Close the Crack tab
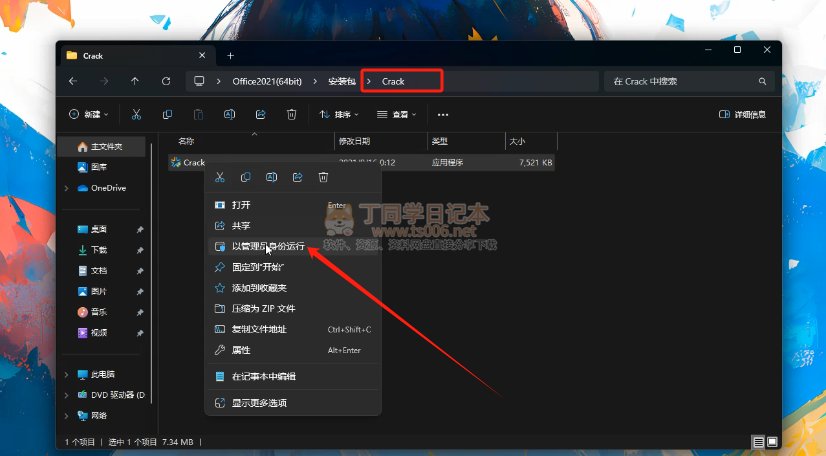The height and width of the screenshot is (456, 826). click(x=202, y=55)
